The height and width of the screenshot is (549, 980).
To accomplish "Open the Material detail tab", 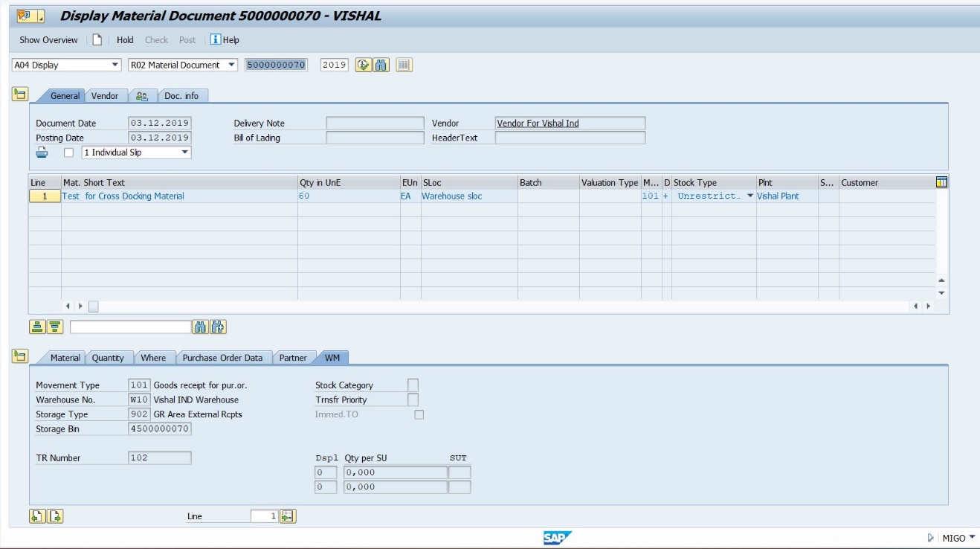I will point(65,358).
